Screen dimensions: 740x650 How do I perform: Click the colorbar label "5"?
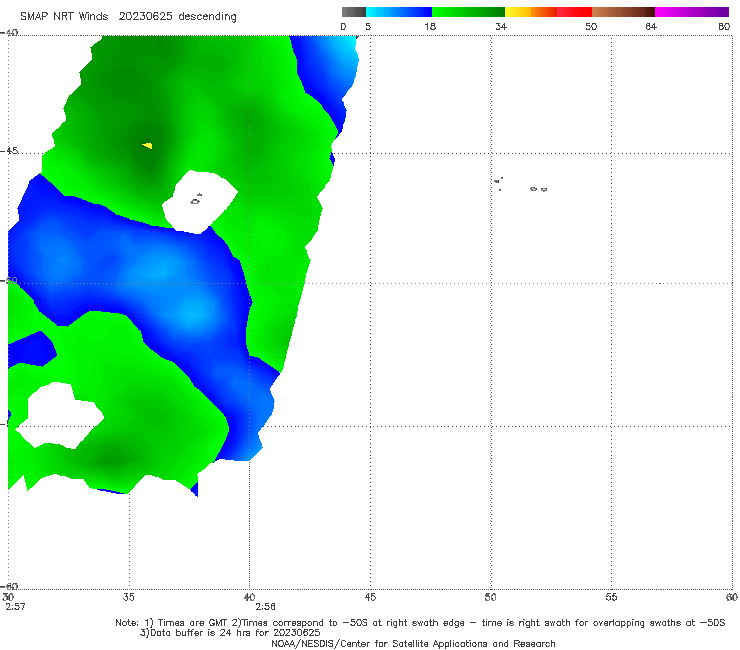(x=368, y=26)
